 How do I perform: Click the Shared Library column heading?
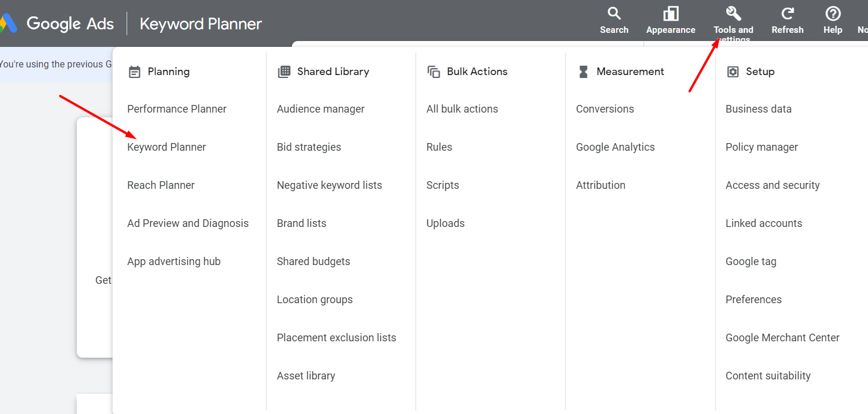tap(333, 72)
